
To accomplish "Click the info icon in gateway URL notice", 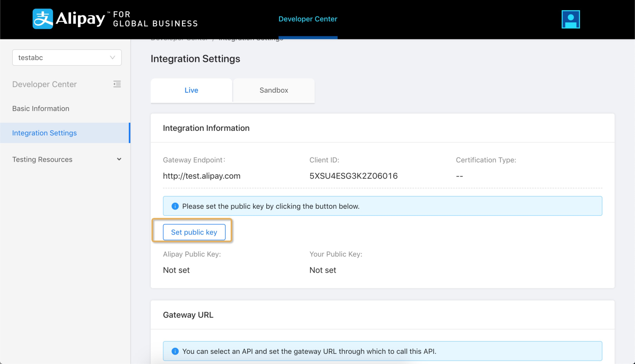I will (175, 351).
